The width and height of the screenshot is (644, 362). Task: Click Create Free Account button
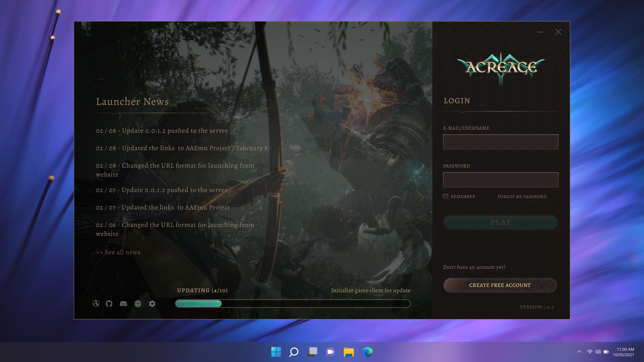[500, 285]
